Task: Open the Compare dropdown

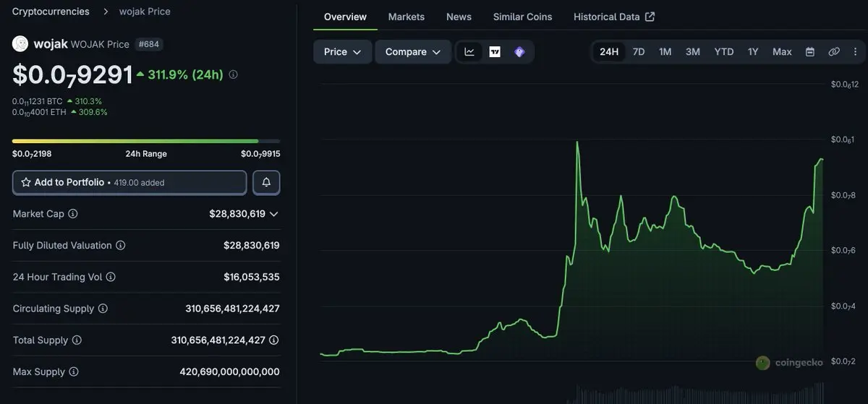Action: coord(413,52)
